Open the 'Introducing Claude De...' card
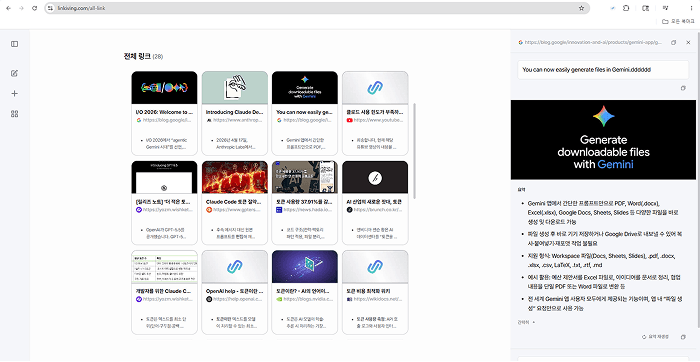The height and width of the screenshot is (362, 700). pyautogui.click(x=235, y=113)
